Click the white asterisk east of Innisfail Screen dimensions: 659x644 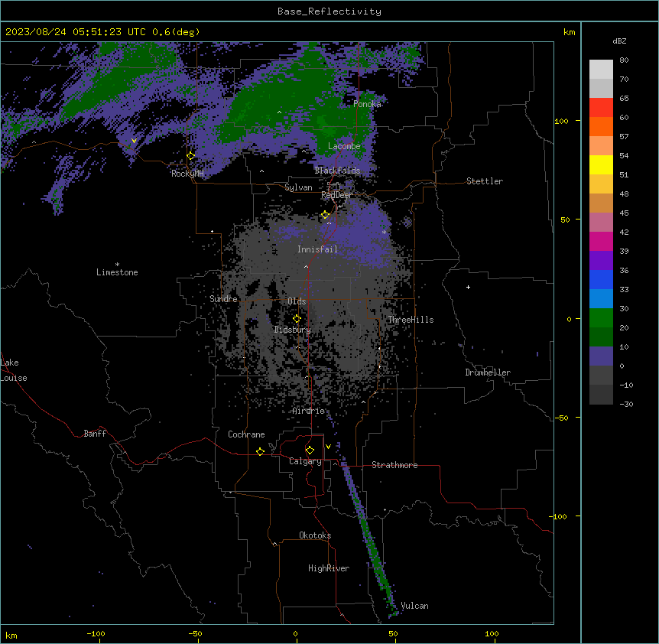[384, 233]
